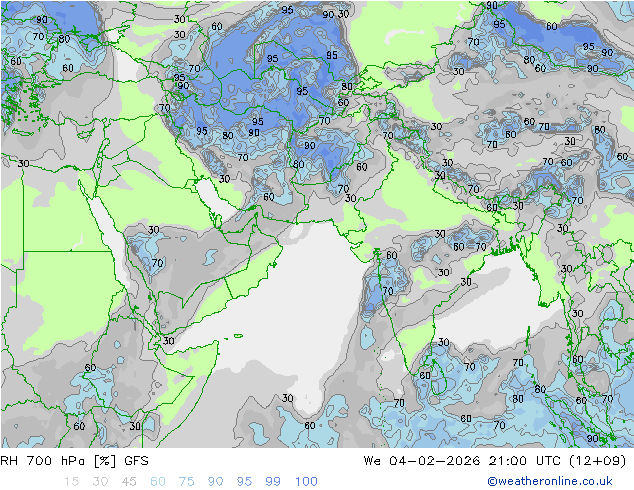Click the 100 value in the legend
Viewport: 634px width, 490px height.
click(306, 482)
